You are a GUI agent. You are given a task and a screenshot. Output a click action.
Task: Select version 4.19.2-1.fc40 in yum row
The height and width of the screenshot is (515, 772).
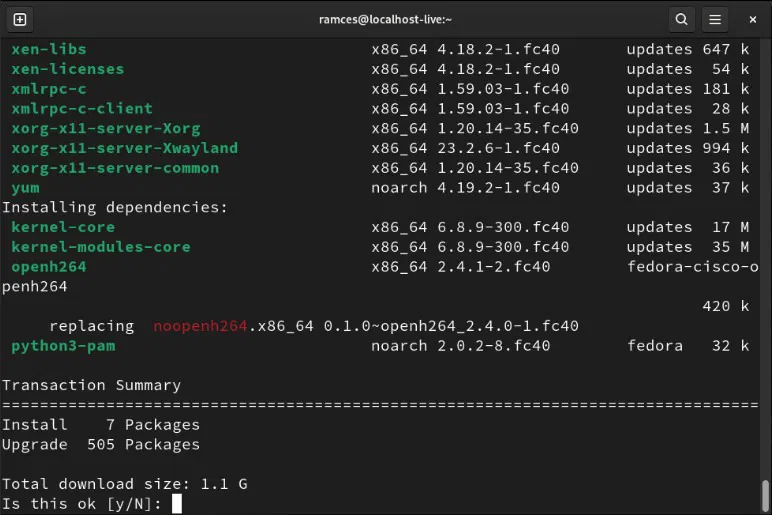pos(498,188)
